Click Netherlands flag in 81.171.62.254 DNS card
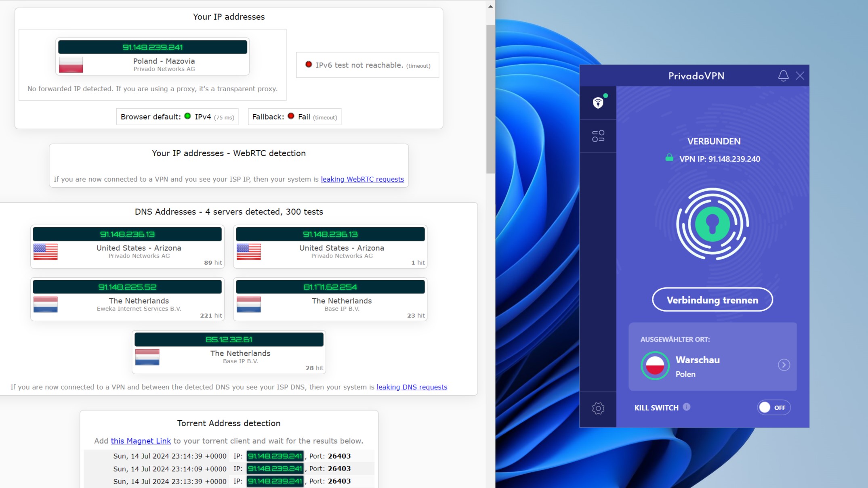 (248, 305)
